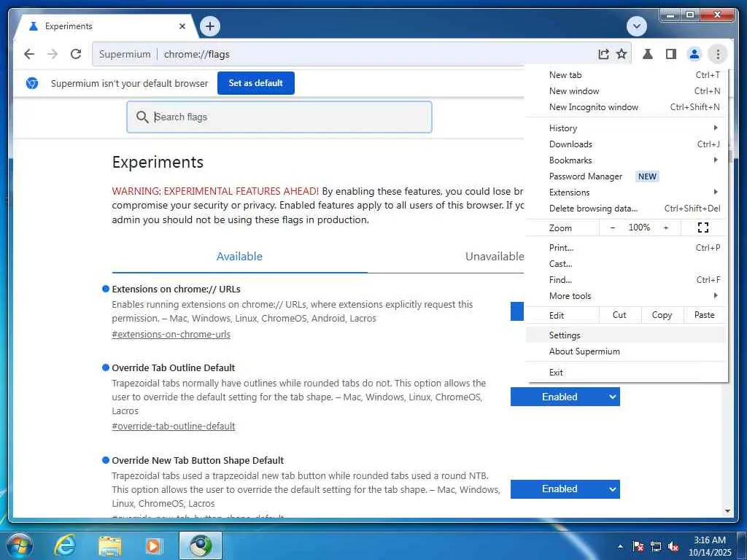
Task: Expand the Bookmarks submenu
Action: coord(627,160)
